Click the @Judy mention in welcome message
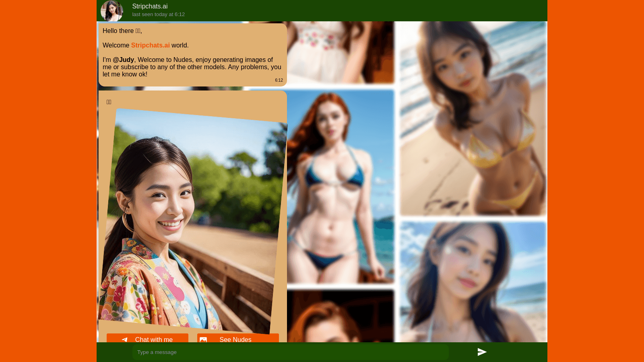This screenshot has width=644, height=362. 123,60
